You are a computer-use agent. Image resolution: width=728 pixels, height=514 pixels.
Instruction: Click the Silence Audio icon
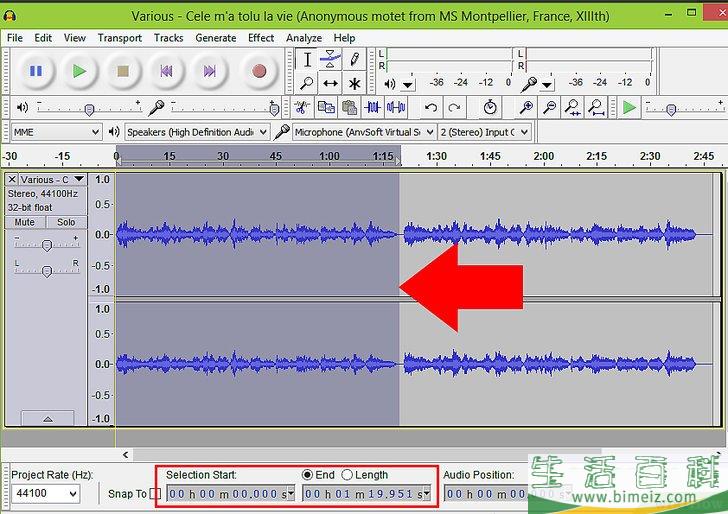pos(396,108)
